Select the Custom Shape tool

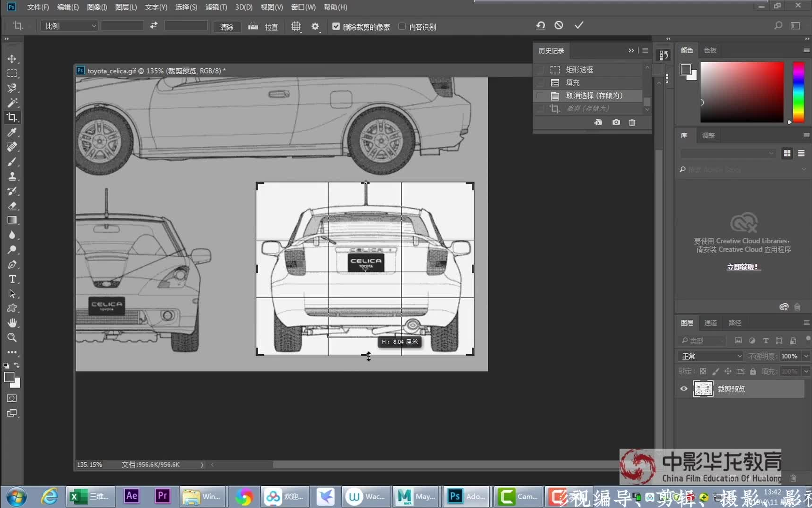point(12,308)
